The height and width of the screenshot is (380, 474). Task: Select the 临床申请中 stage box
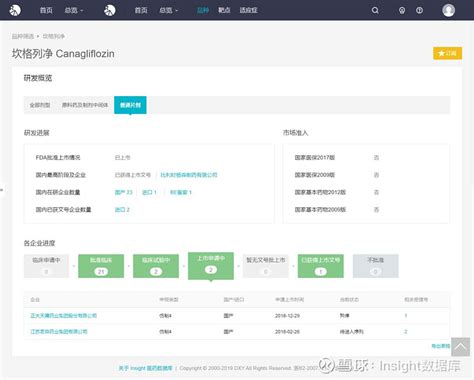(x=46, y=266)
